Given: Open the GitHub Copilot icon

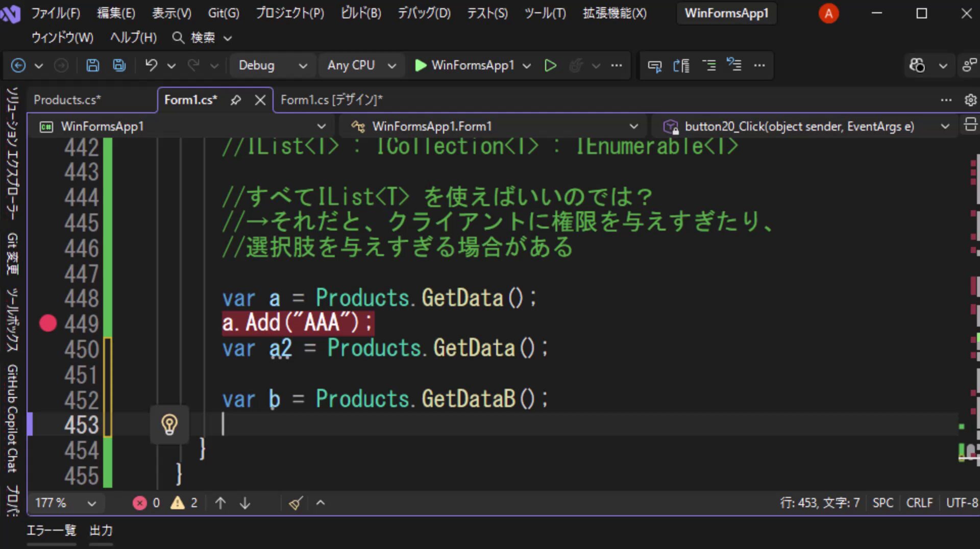Looking at the screenshot, I should pyautogui.click(x=917, y=65).
